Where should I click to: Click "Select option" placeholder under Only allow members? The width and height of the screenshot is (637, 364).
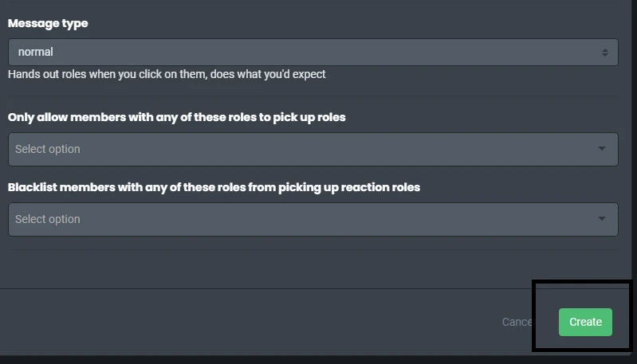(x=48, y=149)
